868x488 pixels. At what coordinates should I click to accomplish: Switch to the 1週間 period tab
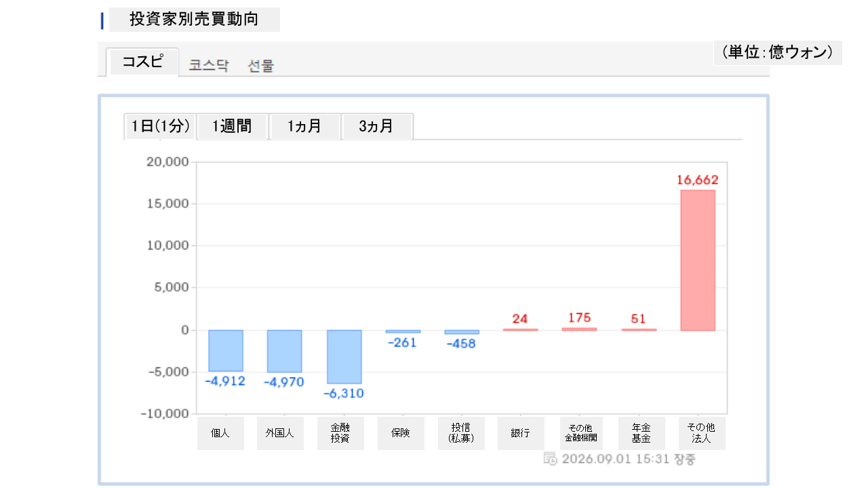coord(233,126)
